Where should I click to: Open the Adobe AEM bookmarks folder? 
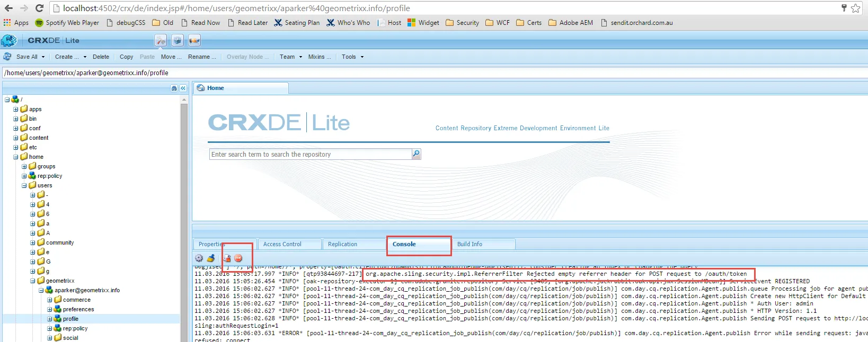(571, 23)
